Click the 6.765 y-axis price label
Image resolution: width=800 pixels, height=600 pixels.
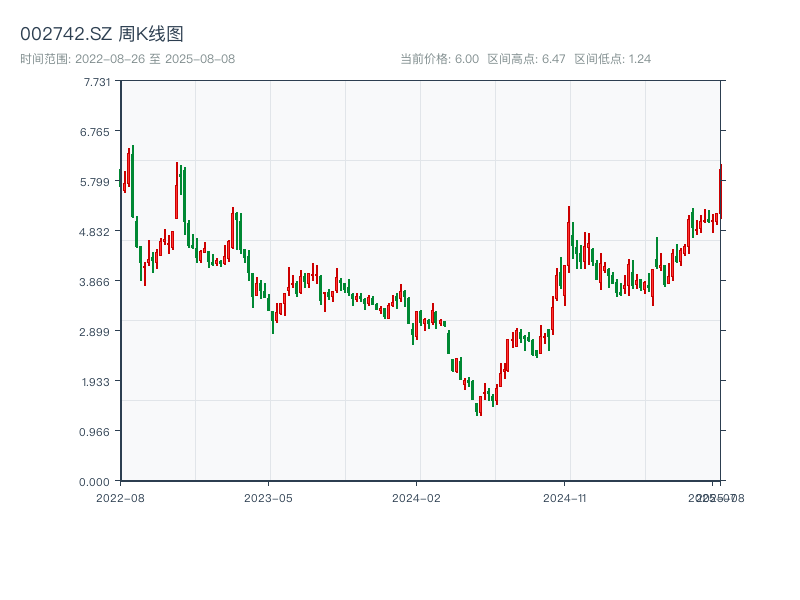point(97,132)
